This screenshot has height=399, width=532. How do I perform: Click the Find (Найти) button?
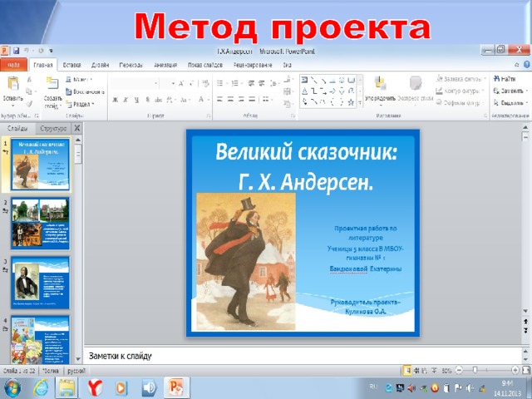(x=505, y=79)
